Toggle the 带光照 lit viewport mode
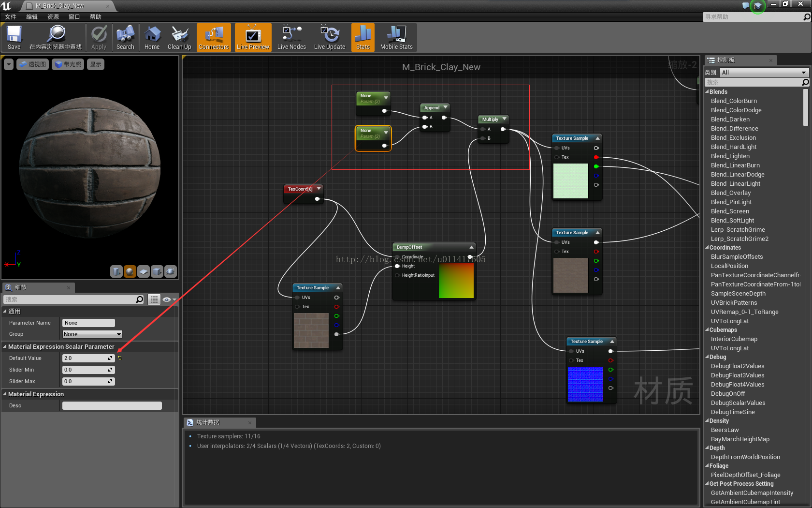The image size is (812, 508). (68, 64)
